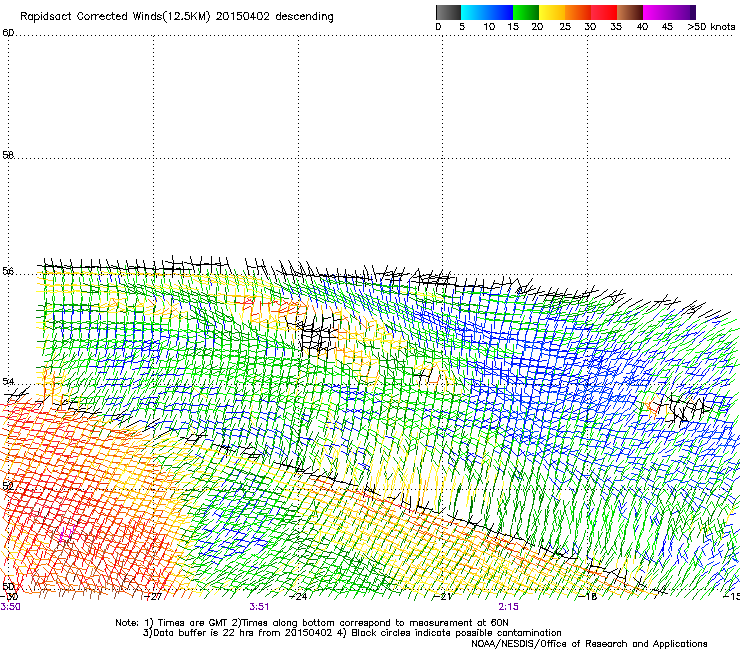740x650 pixels.
Task: Click the green 15-20 knots legend swatch
Action: pos(526,12)
